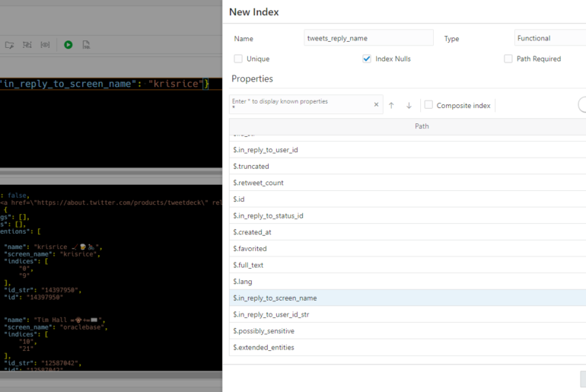Viewport: 586px width, 392px height.
Task: Uncheck the Index Nulls checkbox
Action: 367,59
